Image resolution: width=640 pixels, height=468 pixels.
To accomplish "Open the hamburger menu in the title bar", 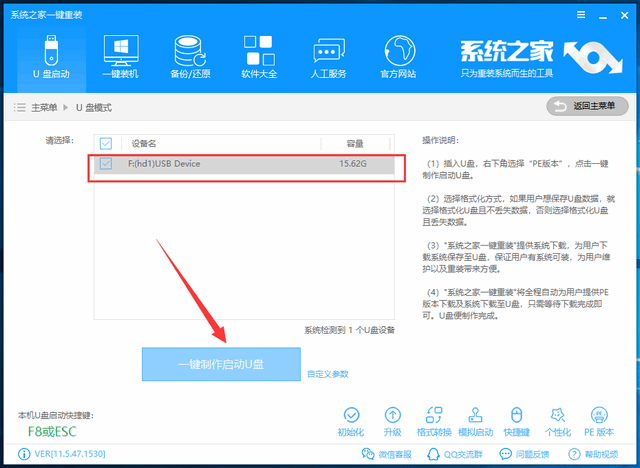I will pyautogui.click(x=577, y=10).
